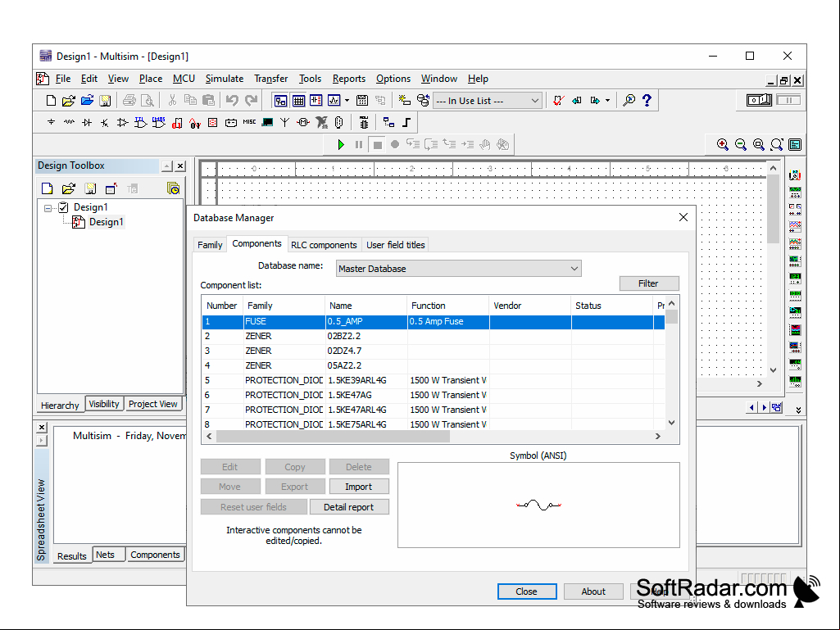Open the Grapher toolbar icon
Viewport: 840px width, 630px height.
click(334, 100)
